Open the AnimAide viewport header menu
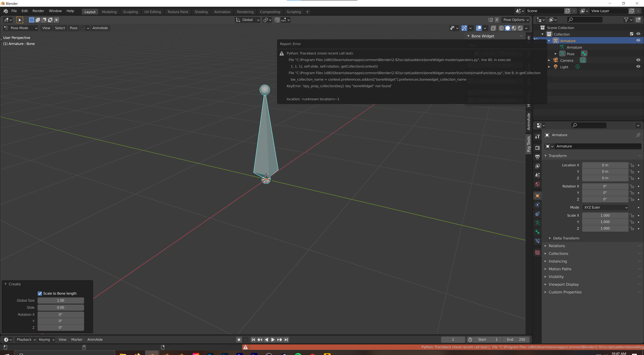This screenshot has height=355, width=644. 100,28
